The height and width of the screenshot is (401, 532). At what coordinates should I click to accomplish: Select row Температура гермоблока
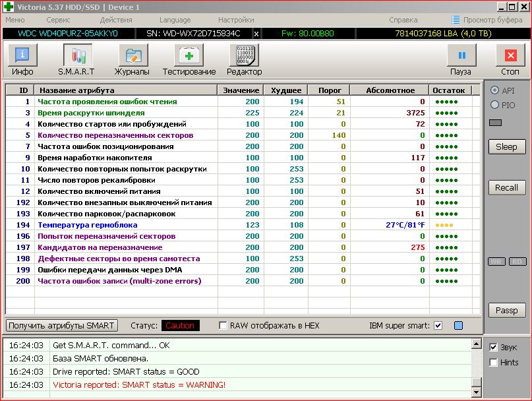pyautogui.click(x=243, y=225)
